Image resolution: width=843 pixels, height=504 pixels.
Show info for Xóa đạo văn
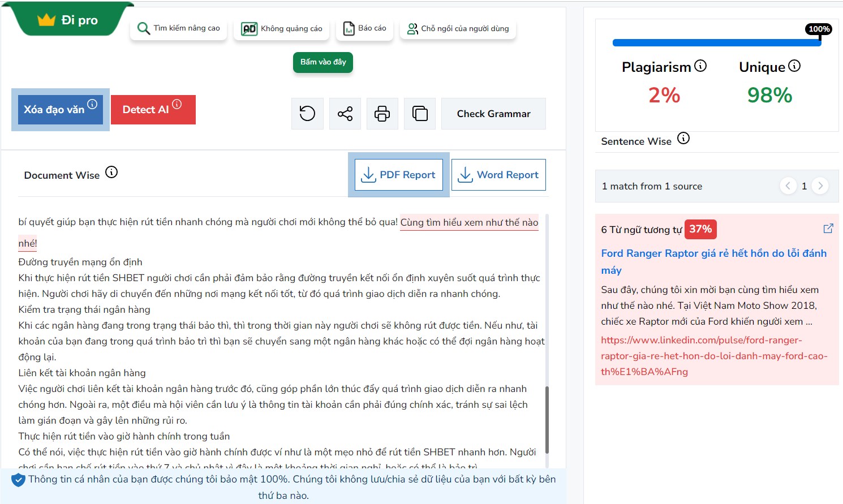point(92,104)
